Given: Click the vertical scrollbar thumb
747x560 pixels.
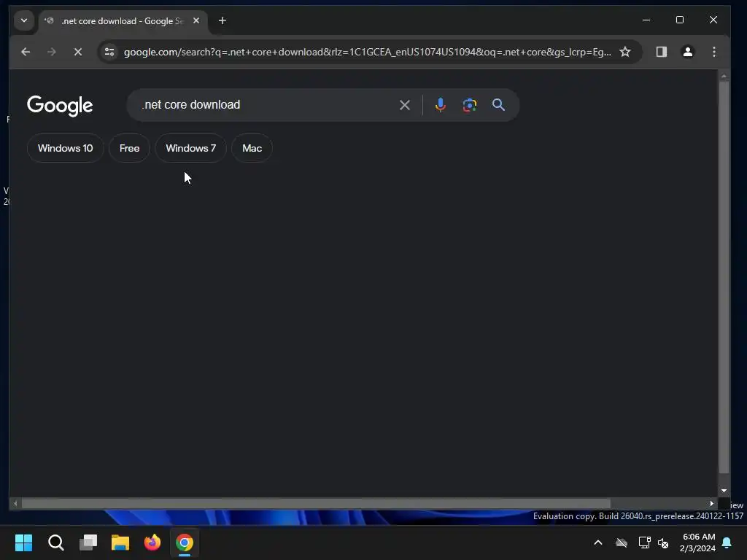Looking at the screenshot, I should click(724, 277).
